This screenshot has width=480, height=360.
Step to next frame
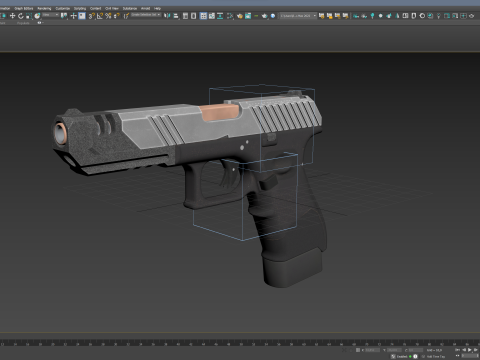(x=476, y=350)
